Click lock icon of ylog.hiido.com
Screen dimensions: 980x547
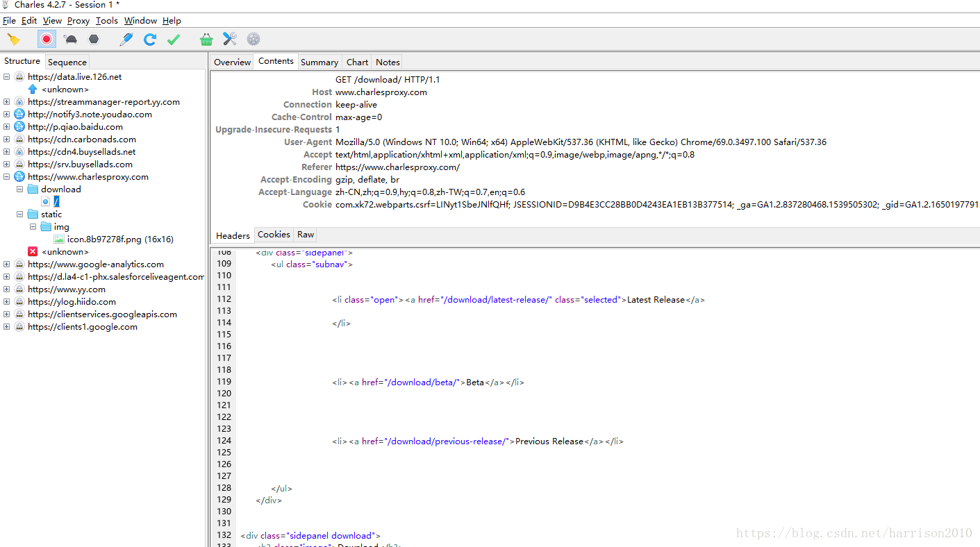tap(19, 302)
